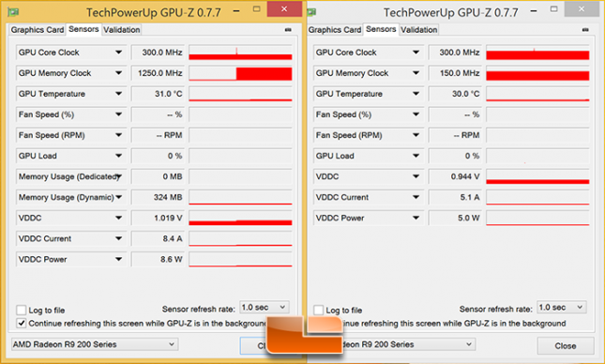
Task: Expand Memory Usage (Dynamic) dropdown arrow
Action: pyautogui.click(x=118, y=197)
